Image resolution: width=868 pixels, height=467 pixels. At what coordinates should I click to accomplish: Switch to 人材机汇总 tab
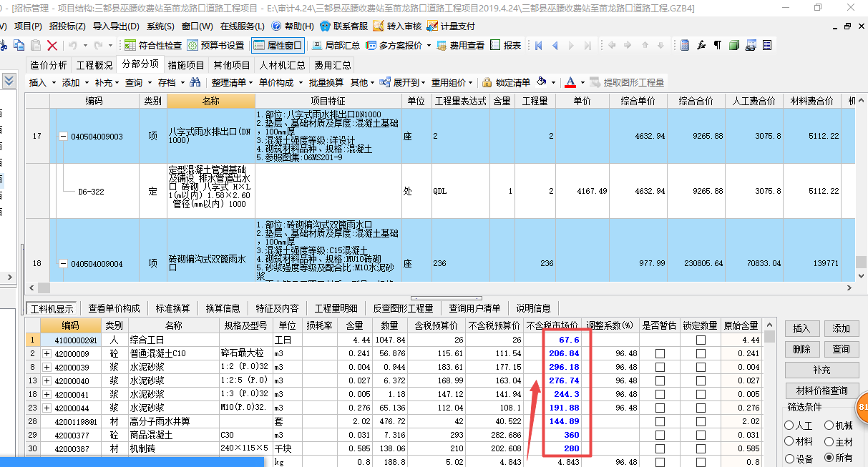click(x=282, y=64)
